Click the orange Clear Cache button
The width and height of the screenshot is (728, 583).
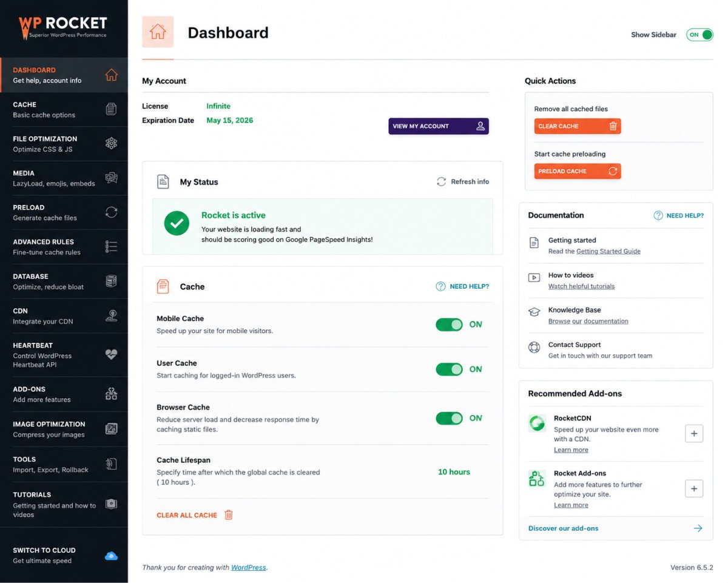[x=578, y=126]
